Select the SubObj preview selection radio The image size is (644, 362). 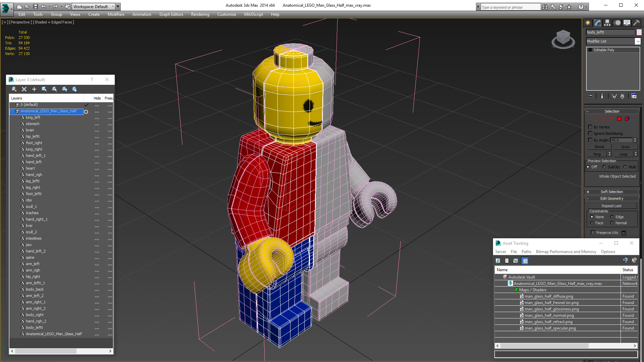click(604, 167)
